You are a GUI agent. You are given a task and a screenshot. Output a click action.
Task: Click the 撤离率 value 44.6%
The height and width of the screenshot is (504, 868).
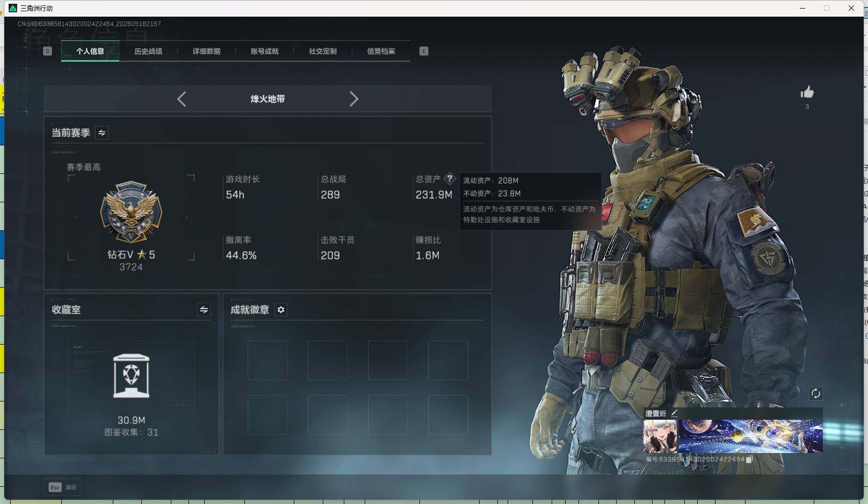coord(241,255)
